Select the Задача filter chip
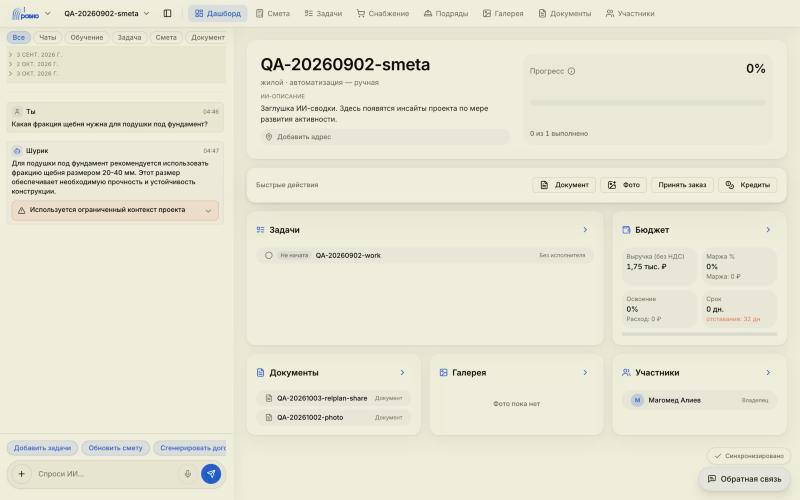Image resolution: width=800 pixels, height=500 pixels. (x=129, y=37)
